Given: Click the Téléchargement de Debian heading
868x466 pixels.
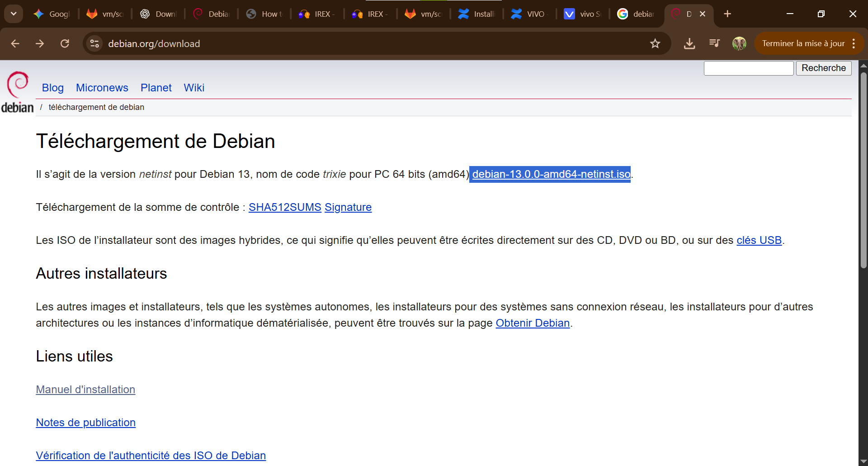Looking at the screenshot, I should coord(156,142).
